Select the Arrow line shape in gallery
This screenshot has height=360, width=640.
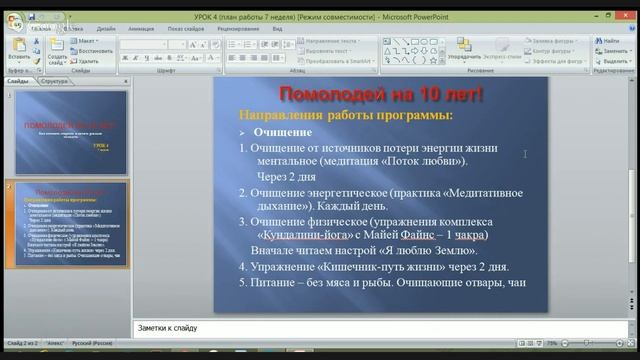(x=405, y=42)
